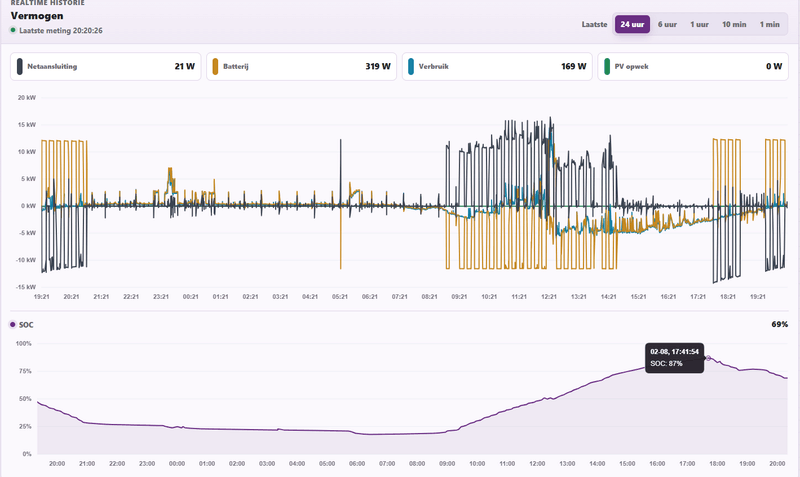Click the 02-08, 17:41:54 SOC tooltip
800x477 pixels.
pyautogui.click(x=674, y=358)
